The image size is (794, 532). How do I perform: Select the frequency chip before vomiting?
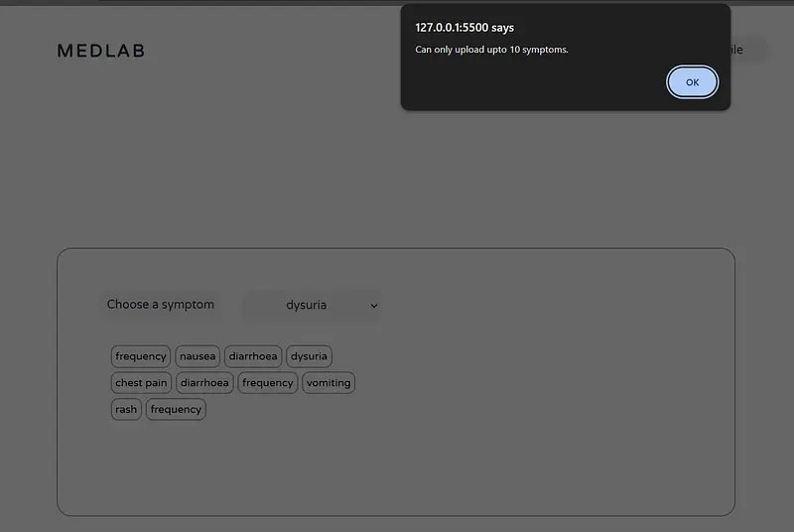click(268, 383)
